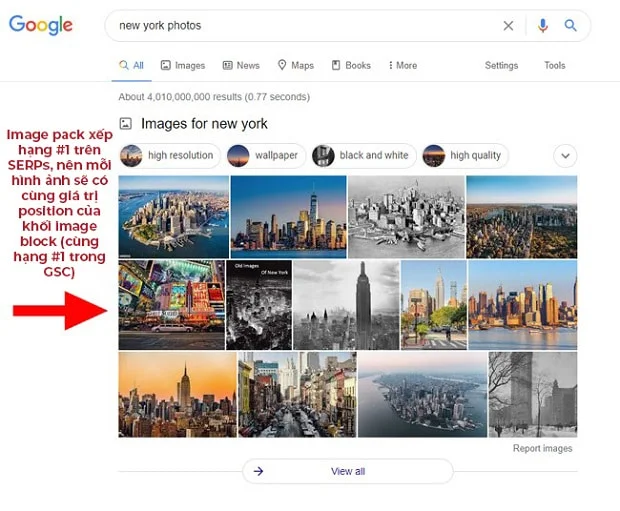This screenshot has height=511, width=620.
Task: Click the Report images link
Action: pos(542,448)
